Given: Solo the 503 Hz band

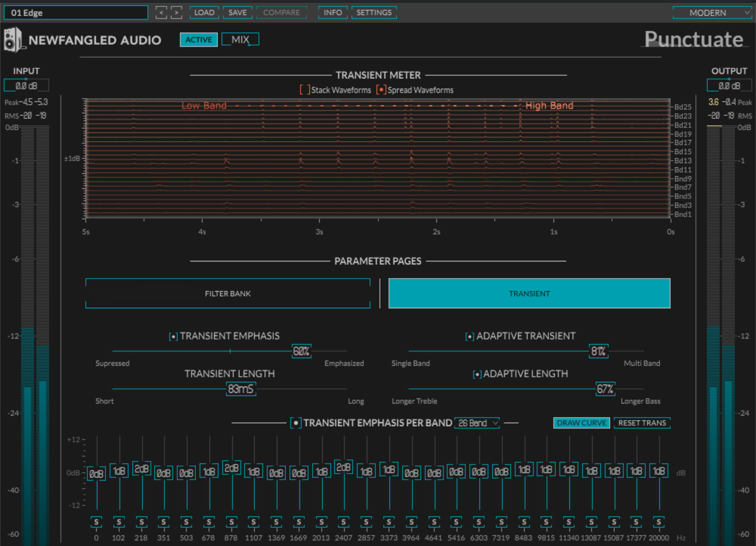Looking at the screenshot, I should coord(186,522).
